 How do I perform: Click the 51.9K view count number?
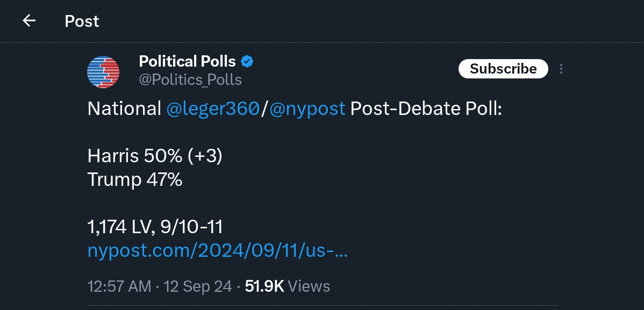pyautogui.click(x=264, y=286)
